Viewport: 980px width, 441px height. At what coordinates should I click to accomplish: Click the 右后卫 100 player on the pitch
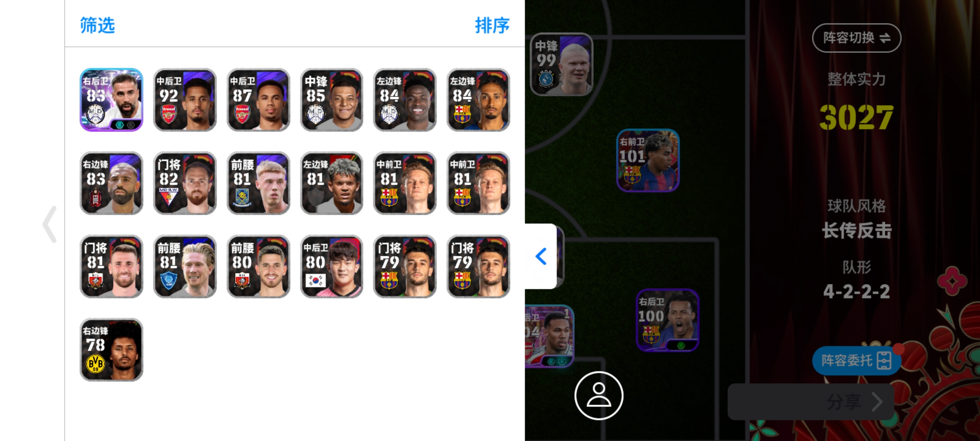coord(668,320)
